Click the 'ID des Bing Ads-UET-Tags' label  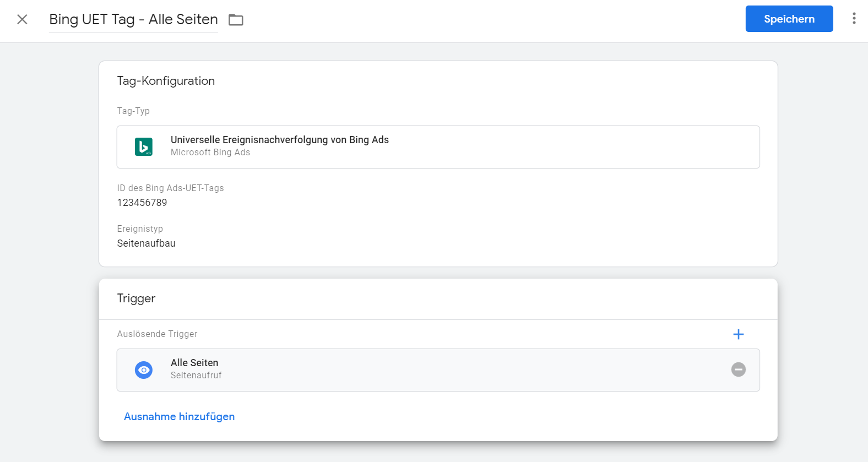(x=170, y=188)
